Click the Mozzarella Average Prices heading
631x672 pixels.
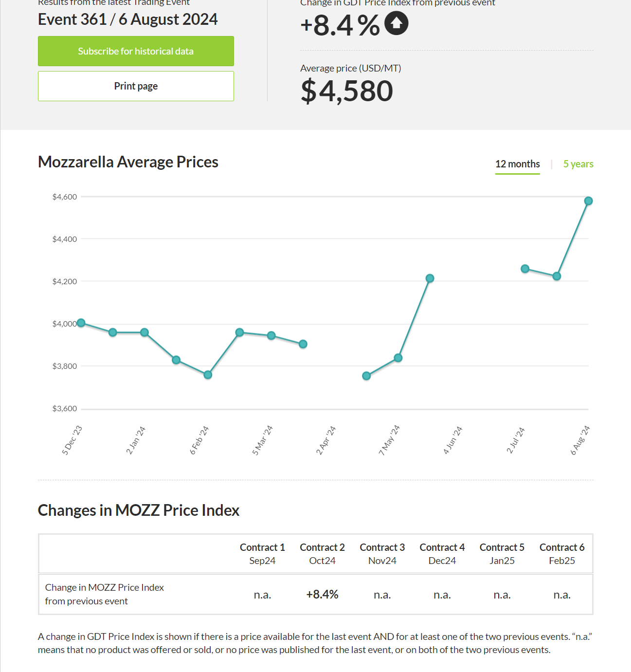click(128, 162)
